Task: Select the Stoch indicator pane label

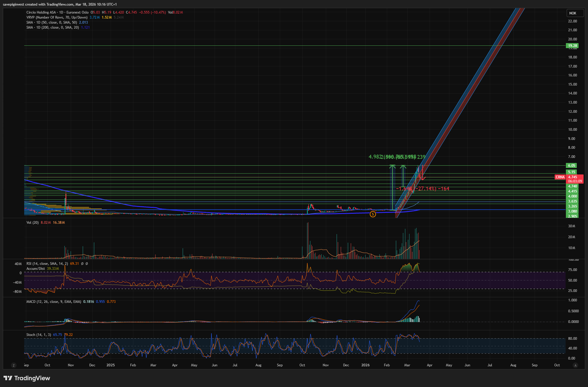Action: [x=38, y=335]
